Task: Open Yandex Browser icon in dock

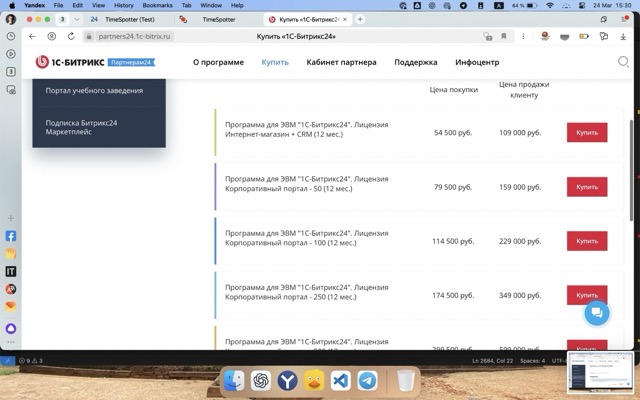Action: (287, 381)
